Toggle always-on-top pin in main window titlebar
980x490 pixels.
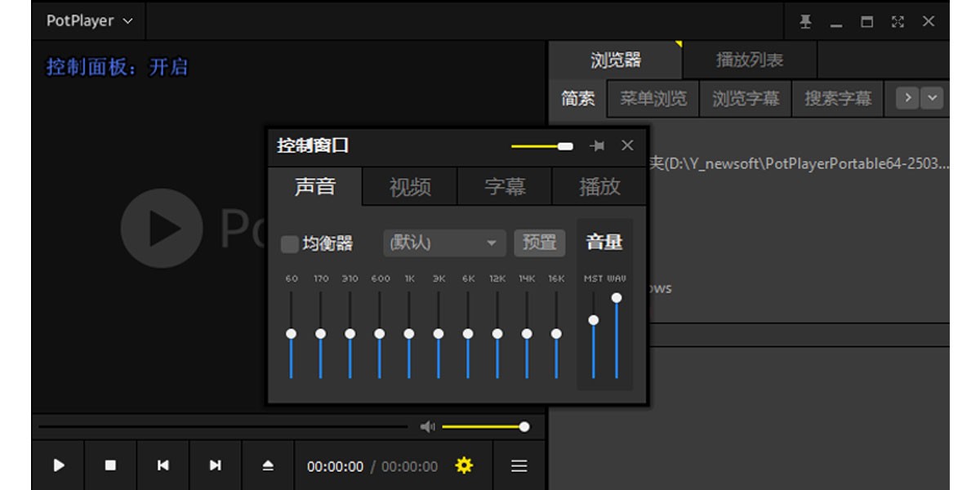point(805,21)
